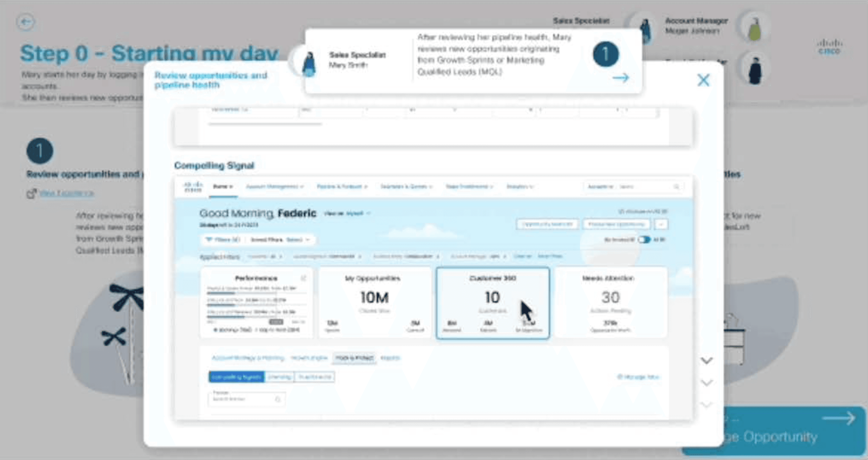Click the Clear all link in applied filters
Screen dimensions: 868x460
click(x=522, y=256)
